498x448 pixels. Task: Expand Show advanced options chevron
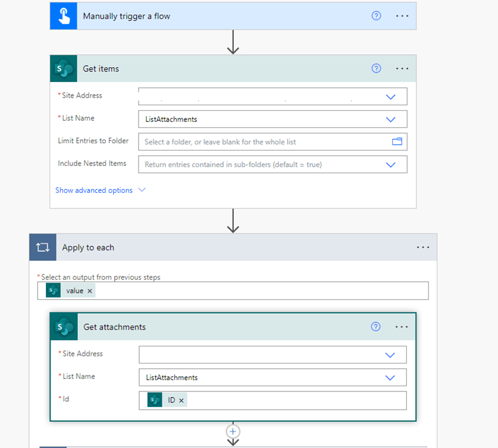(142, 190)
